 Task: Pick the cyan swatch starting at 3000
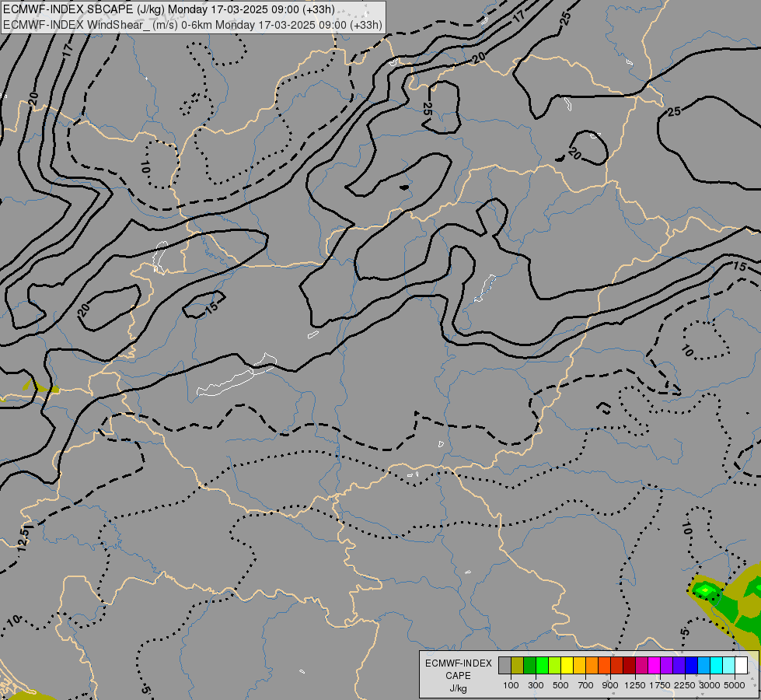(x=717, y=665)
